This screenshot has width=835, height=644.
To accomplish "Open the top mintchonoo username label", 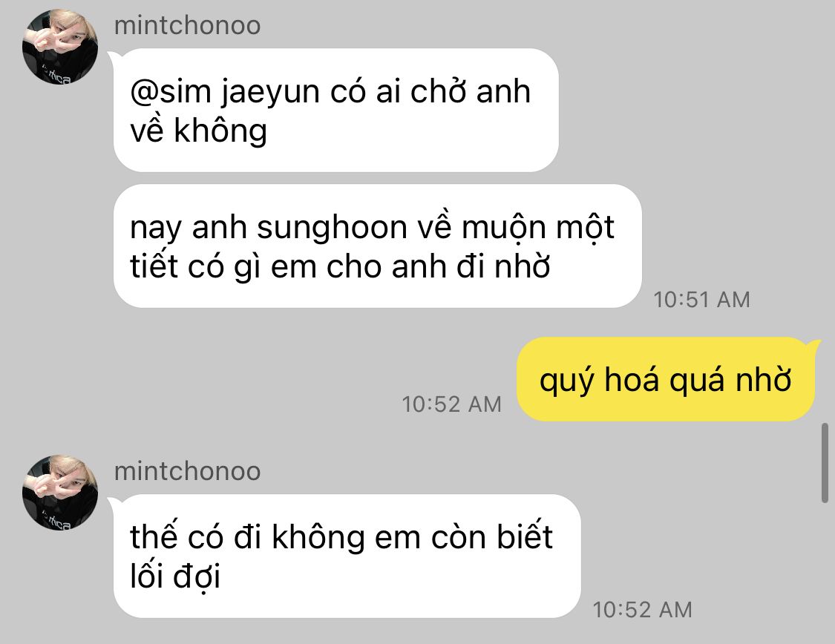I will tap(188, 25).
